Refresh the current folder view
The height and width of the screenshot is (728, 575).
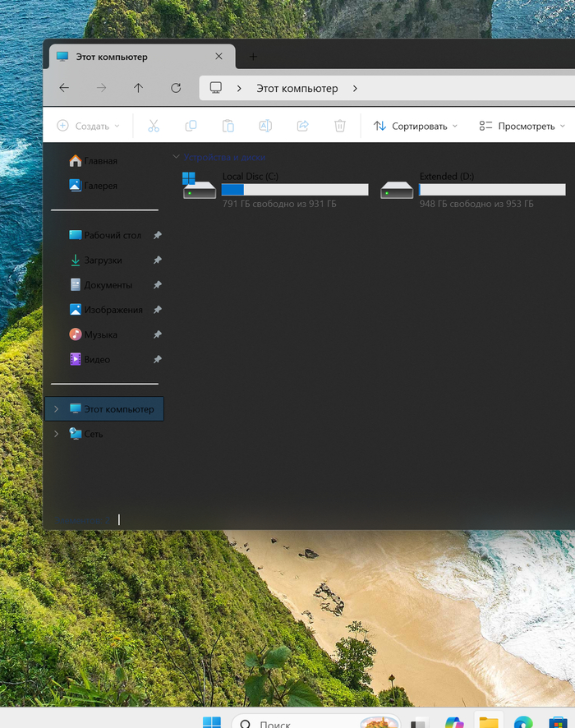pyautogui.click(x=176, y=88)
